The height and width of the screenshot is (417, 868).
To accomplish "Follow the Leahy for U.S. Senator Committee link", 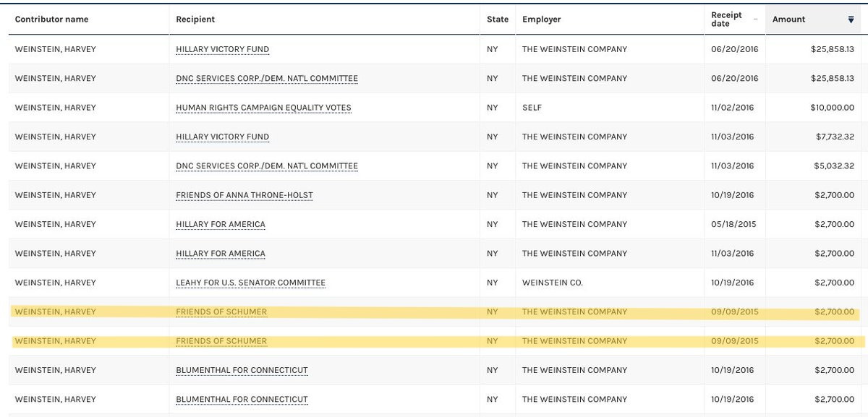I will tap(250, 283).
